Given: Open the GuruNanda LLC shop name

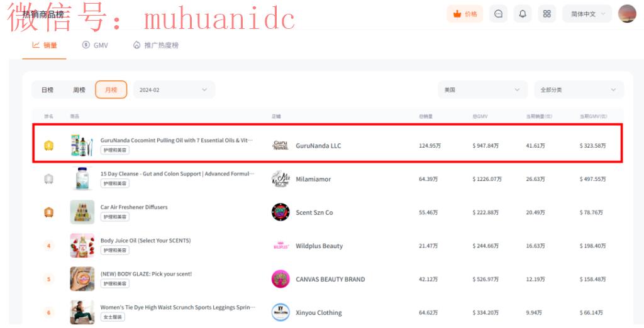Looking at the screenshot, I should point(318,146).
